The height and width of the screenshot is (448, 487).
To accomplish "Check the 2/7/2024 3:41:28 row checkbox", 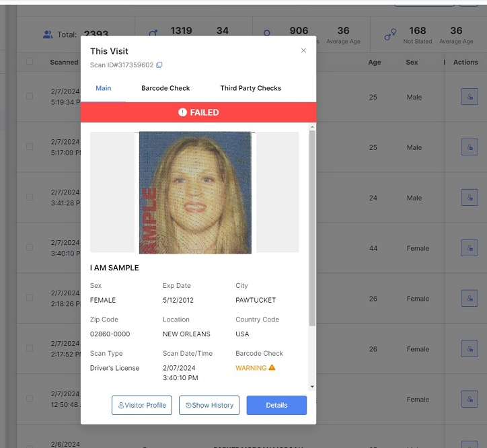I will point(30,197).
